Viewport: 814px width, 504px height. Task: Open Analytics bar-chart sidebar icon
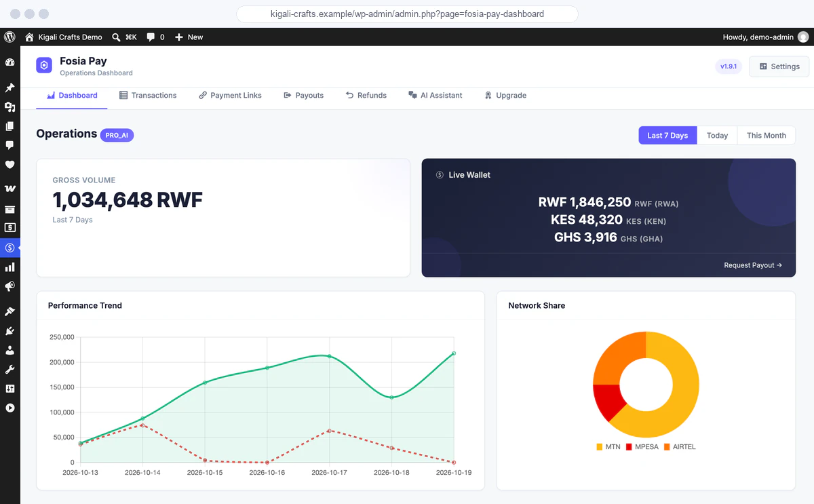tap(9, 267)
